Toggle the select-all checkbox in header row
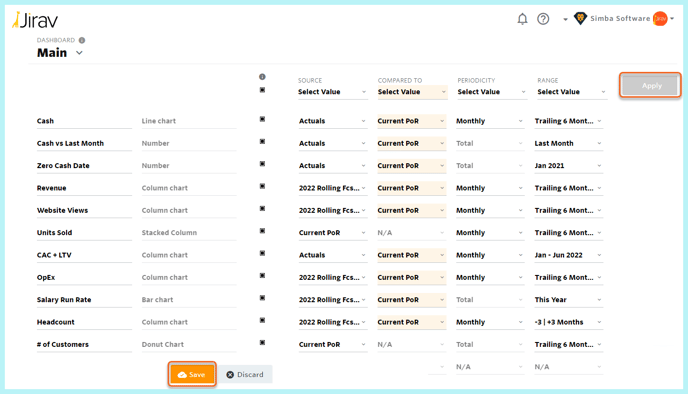688x394 pixels. [x=262, y=90]
